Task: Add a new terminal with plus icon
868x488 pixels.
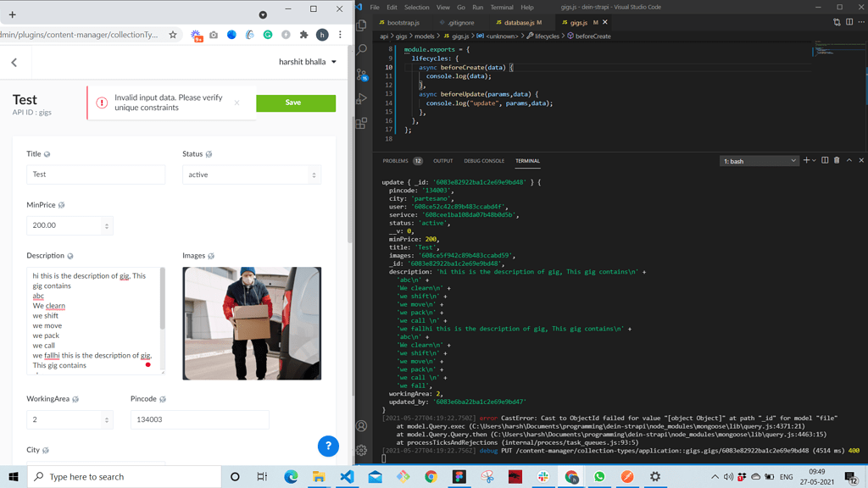Action: click(x=807, y=160)
